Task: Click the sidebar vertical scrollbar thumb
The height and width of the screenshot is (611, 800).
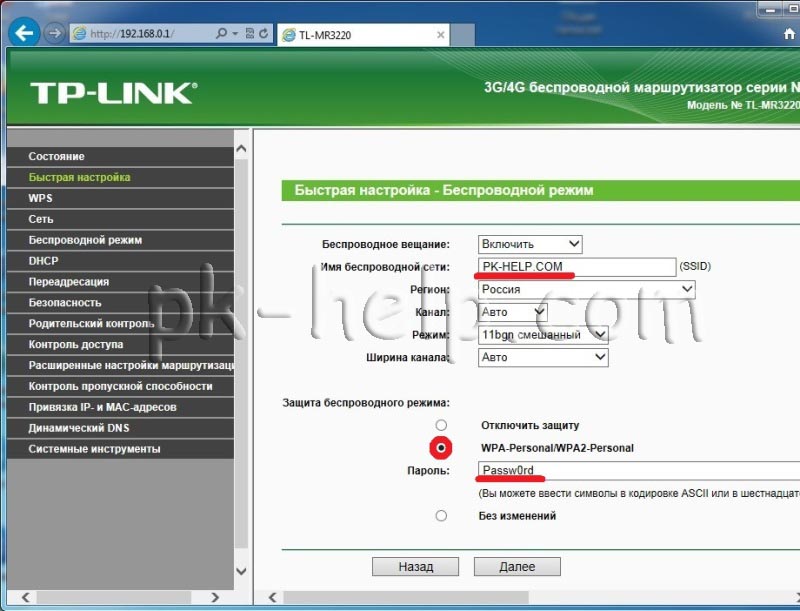Action: click(241, 354)
